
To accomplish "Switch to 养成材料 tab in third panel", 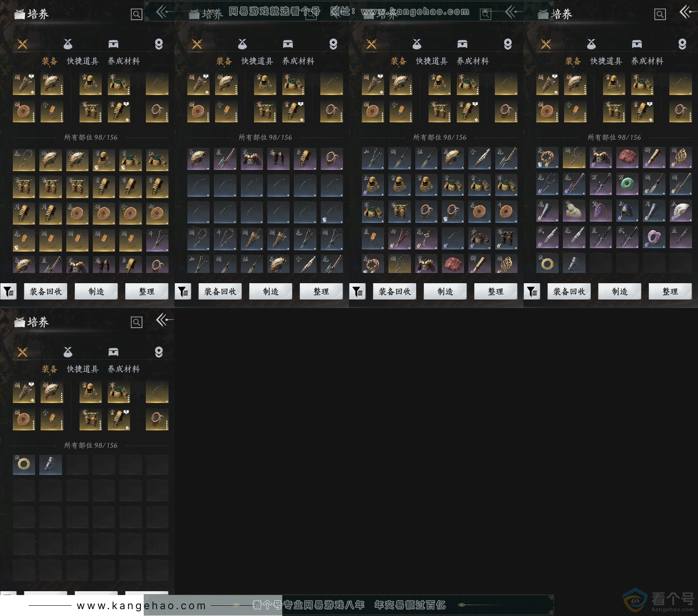I will click(473, 61).
